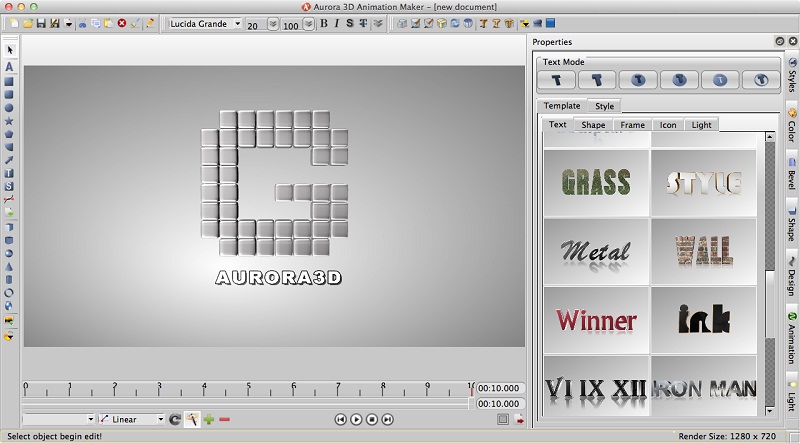Close the Properties panel
Viewport: 800px width, 443px height.
tap(793, 41)
